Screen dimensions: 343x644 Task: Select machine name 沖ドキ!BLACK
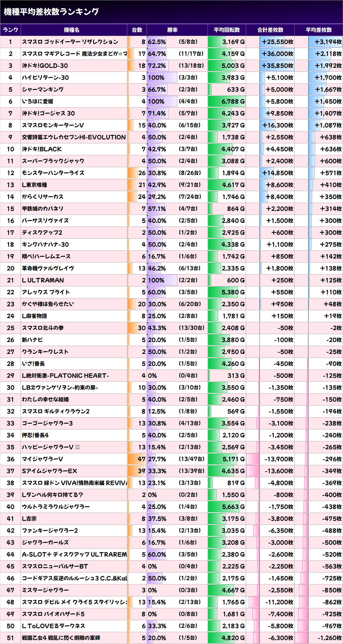tap(42, 149)
